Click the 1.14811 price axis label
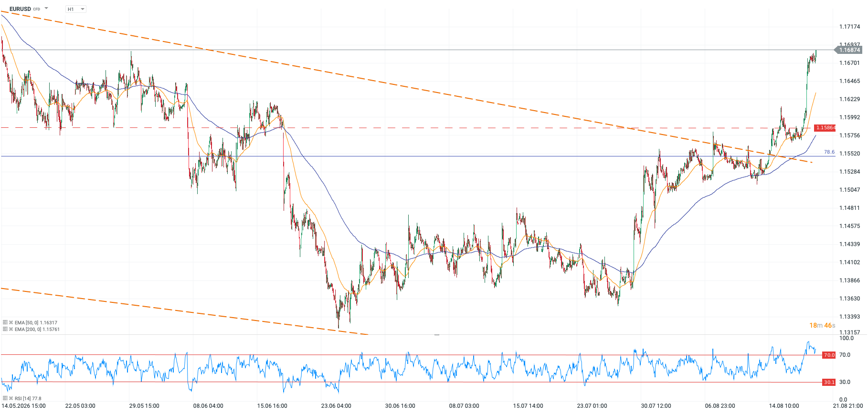The image size is (868, 414). point(850,208)
